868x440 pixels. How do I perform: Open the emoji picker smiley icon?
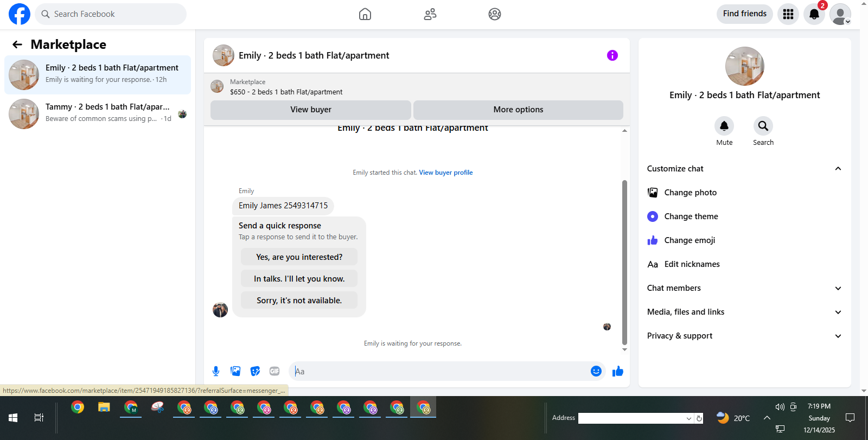[596, 371]
